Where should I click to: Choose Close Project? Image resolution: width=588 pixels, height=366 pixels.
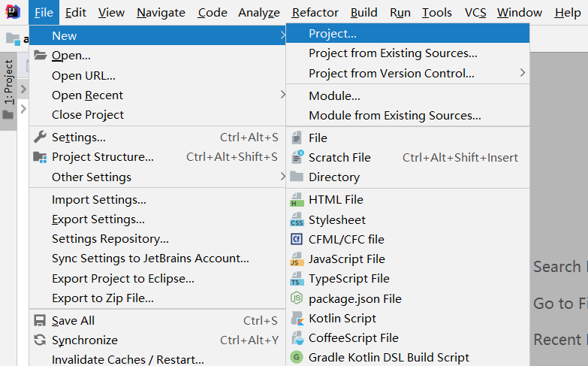[x=158, y=115]
